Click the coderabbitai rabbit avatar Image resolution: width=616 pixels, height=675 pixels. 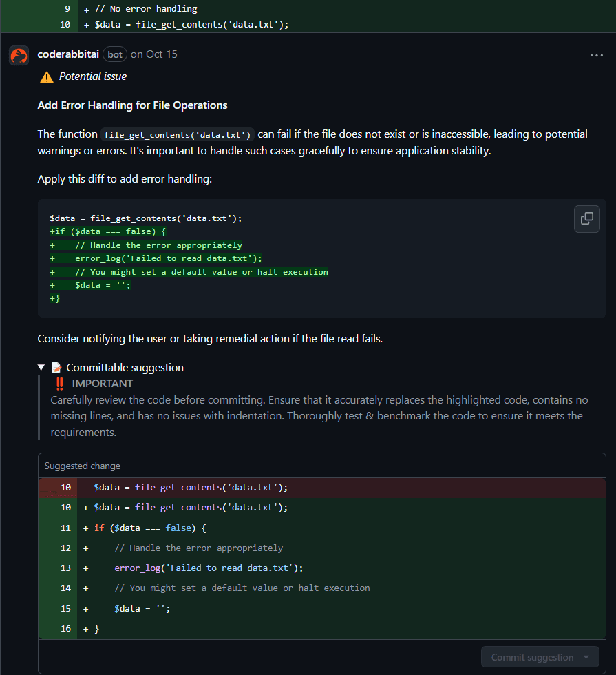(x=19, y=55)
